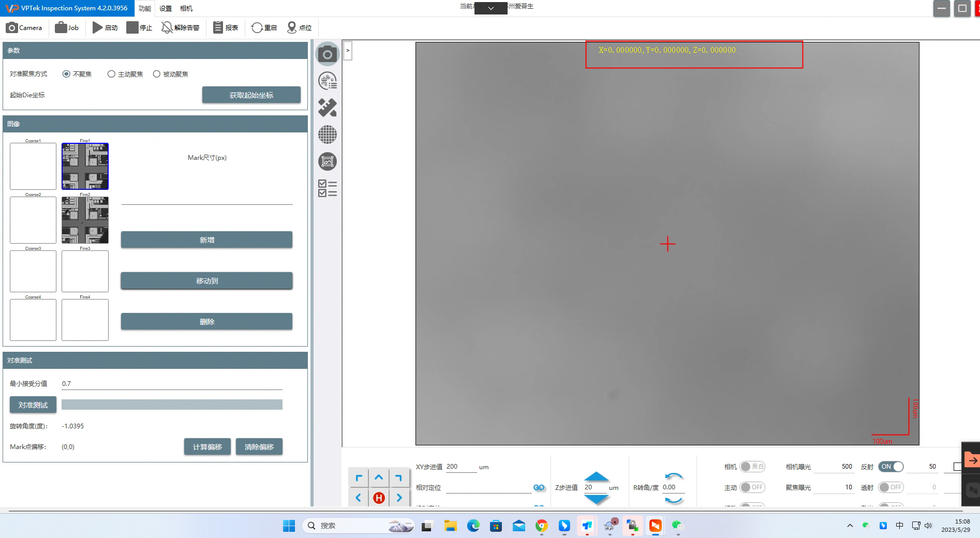Select the empty Coarse2 thumbnail slot

(x=33, y=220)
